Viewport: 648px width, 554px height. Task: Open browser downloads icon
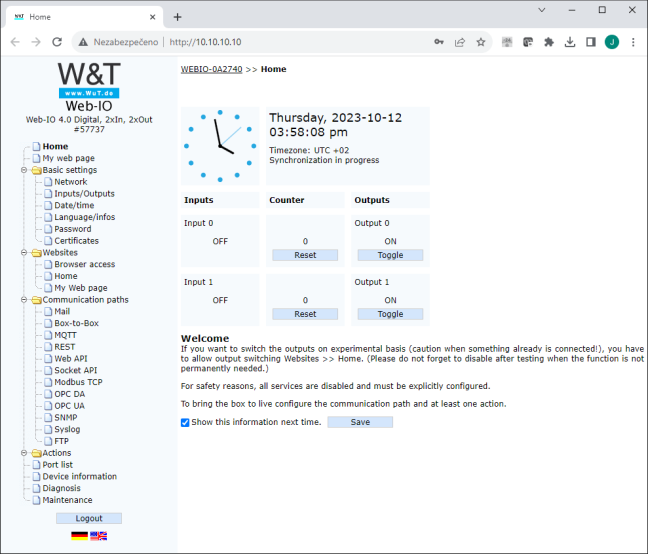570,42
